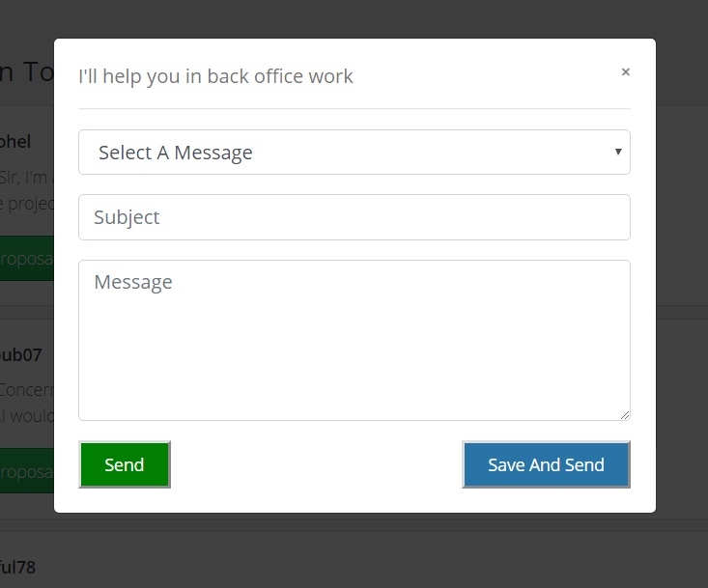The image size is (708, 588).
Task: Click the blue Save And Send button
Action: tap(546, 464)
